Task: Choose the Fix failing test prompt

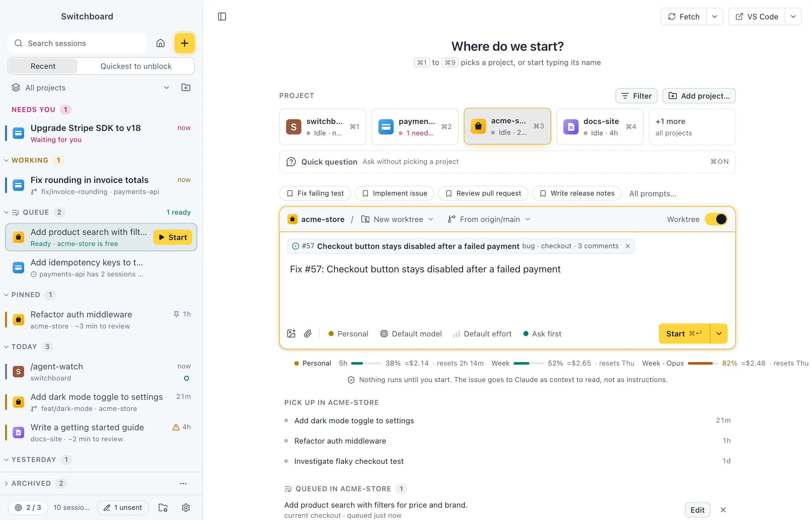Action: coord(315,193)
